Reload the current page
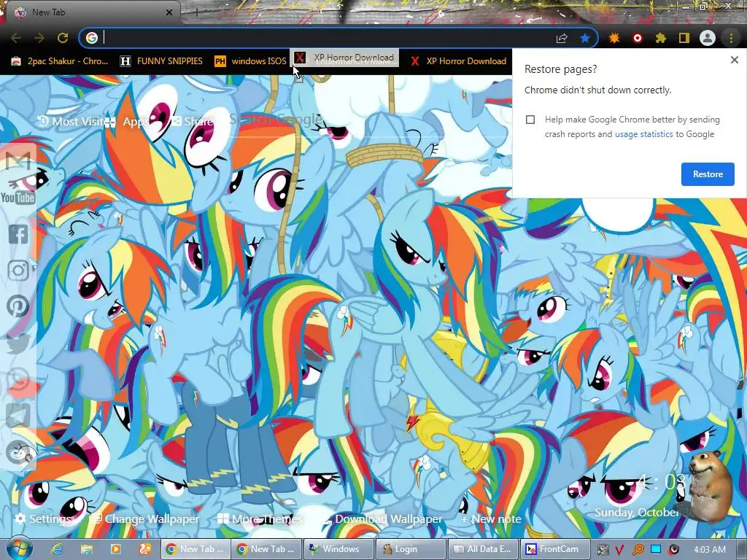747x560 pixels. pos(63,38)
